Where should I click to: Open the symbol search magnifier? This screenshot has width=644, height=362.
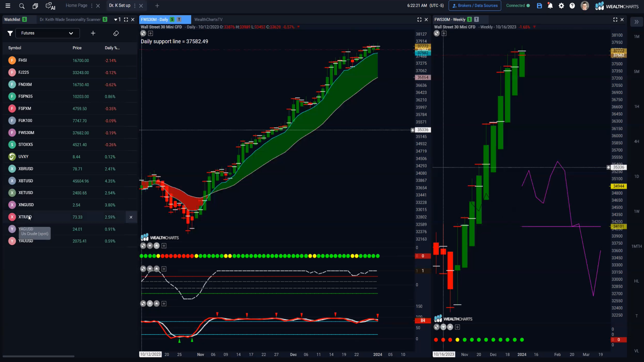pos(22,6)
